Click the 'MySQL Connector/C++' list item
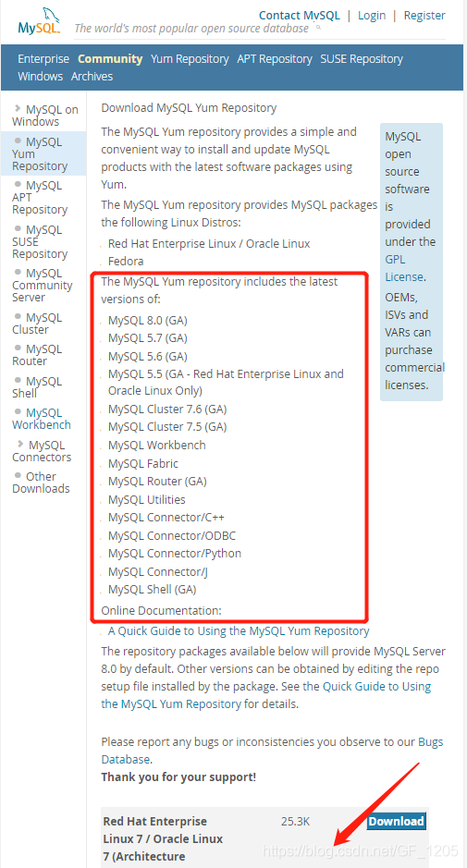The height and width of the screenshot is (868, 467). pos(166,518)
